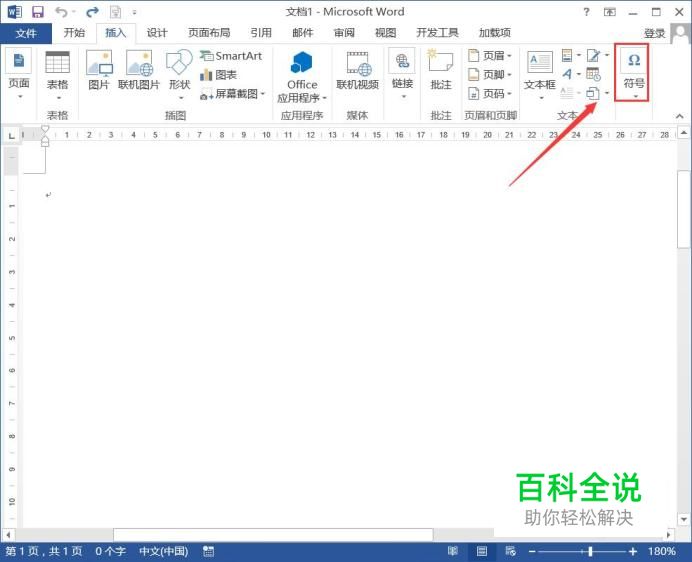The width and height of the screenshot is (692, 562).
Task: Expand the 符号 dropdown arrow
Action: click(636, 96)
